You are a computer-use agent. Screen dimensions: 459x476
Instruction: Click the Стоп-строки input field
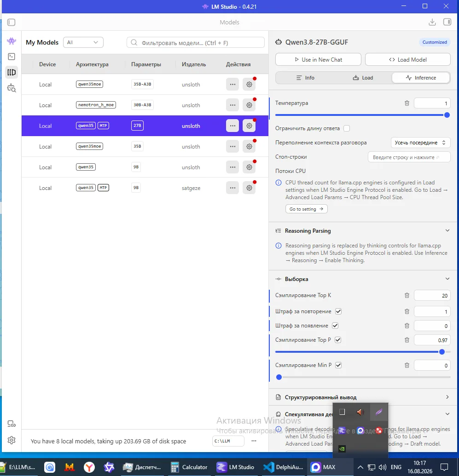(x=409, y=157)
